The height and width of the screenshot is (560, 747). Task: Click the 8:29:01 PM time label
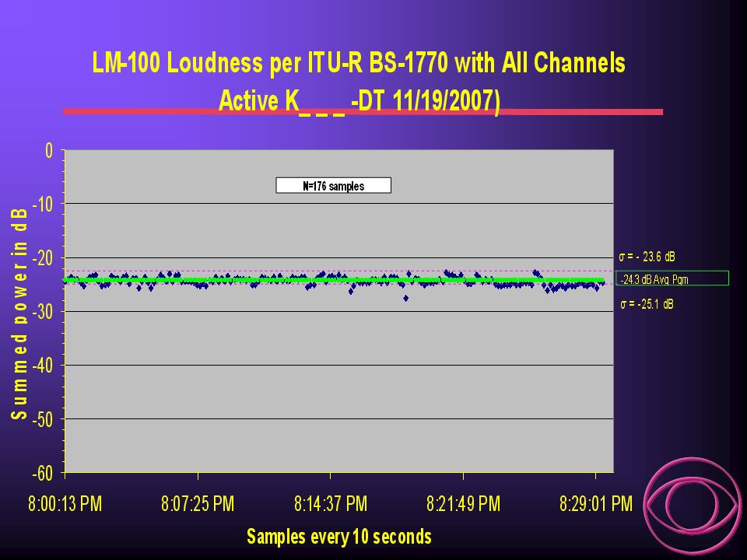click(596, 504)
